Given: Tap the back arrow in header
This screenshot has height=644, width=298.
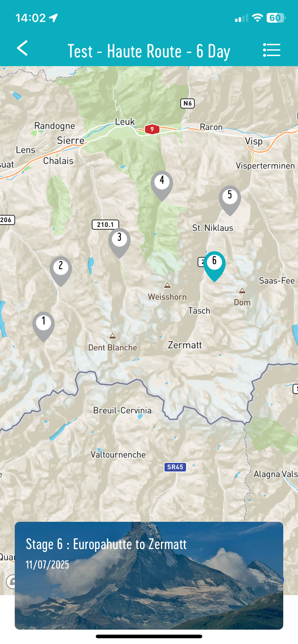Looking at the screenshot, I should tap(22, 48).
